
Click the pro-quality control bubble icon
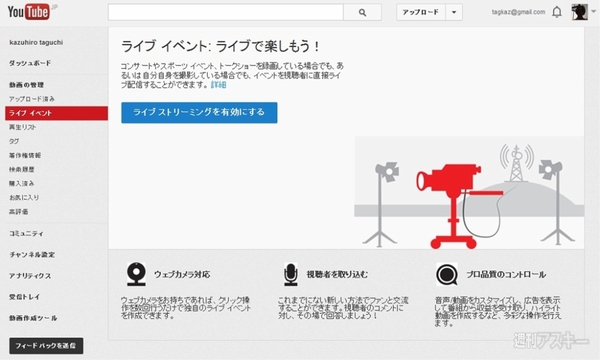(x=447, y=274)
